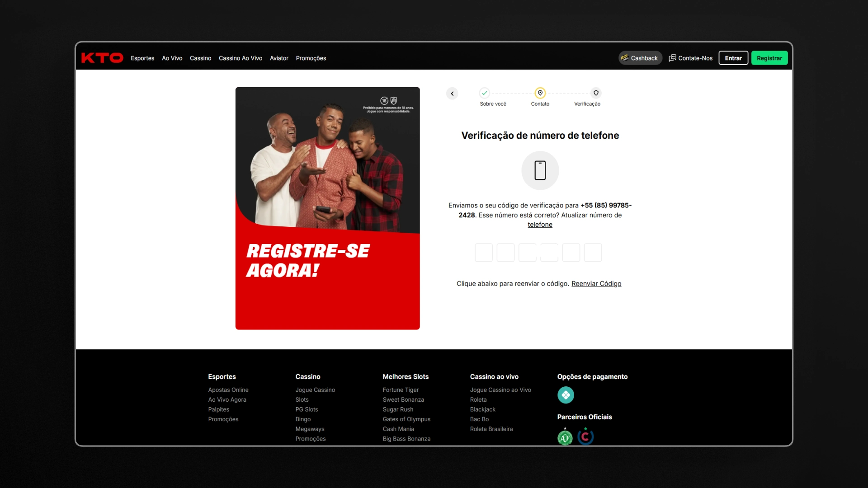Go to Cassino Ao Vivo menu
This screenshot has height=488, width=868.
coord(241,58)
